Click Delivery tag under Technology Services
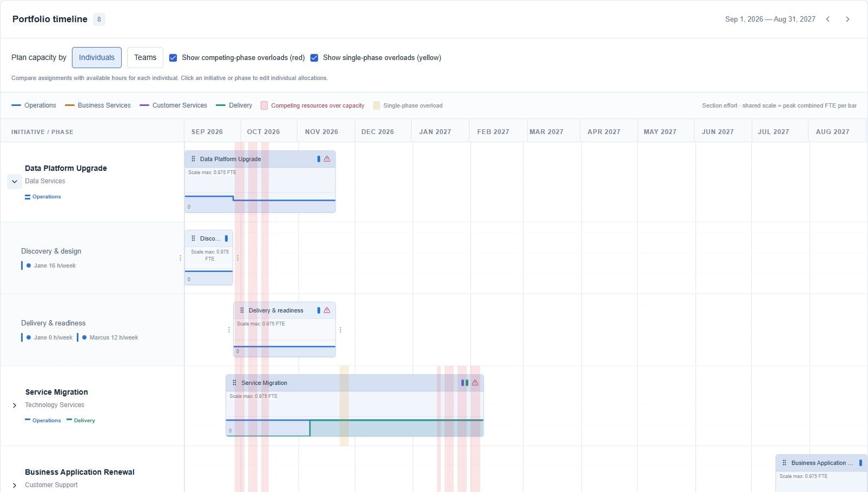The height and width of the screenshot is (492, 868). point(81,421)
